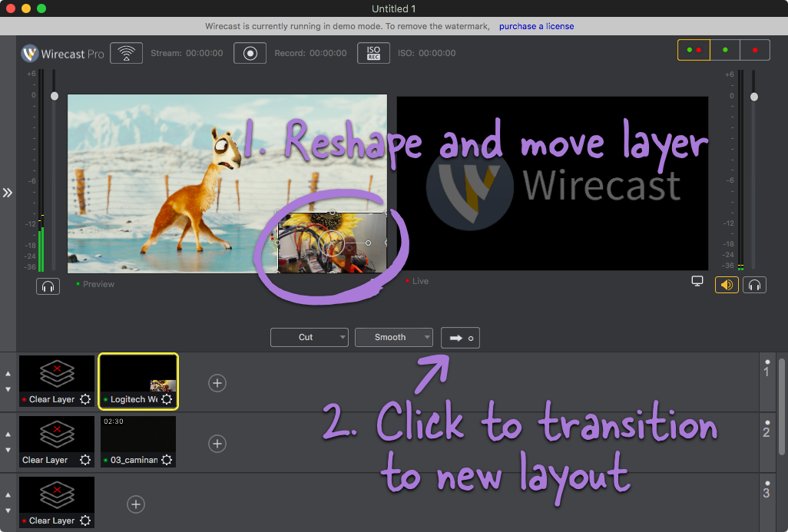This screenshot has height=532, width=788.
Task: Toggle layer 2 visibility dot
Action: 767,422
